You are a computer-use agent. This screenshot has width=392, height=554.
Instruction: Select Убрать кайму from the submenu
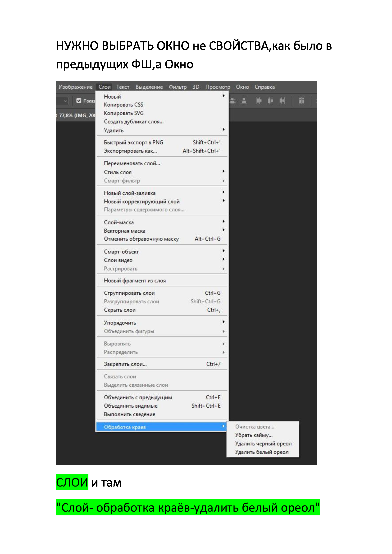coord(254,435)
